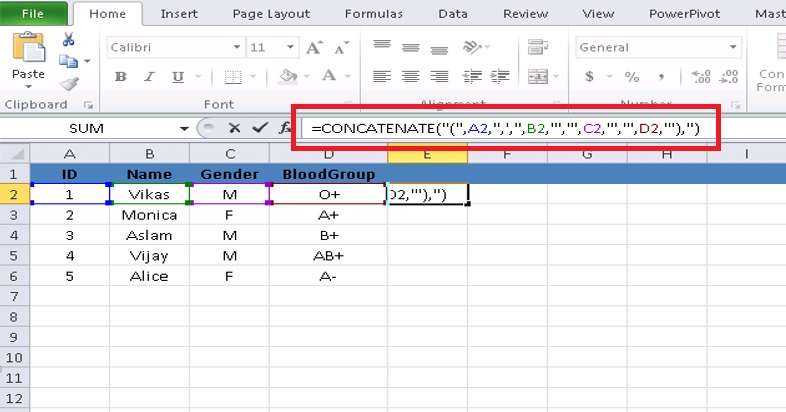
Task: Click the Name Box showing SUM
Action: pos(86,129)
